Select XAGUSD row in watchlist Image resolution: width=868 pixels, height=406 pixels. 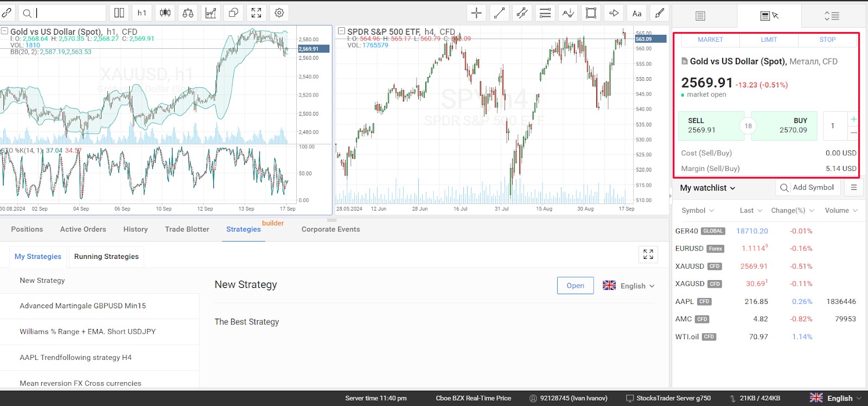tap(768, 284)
